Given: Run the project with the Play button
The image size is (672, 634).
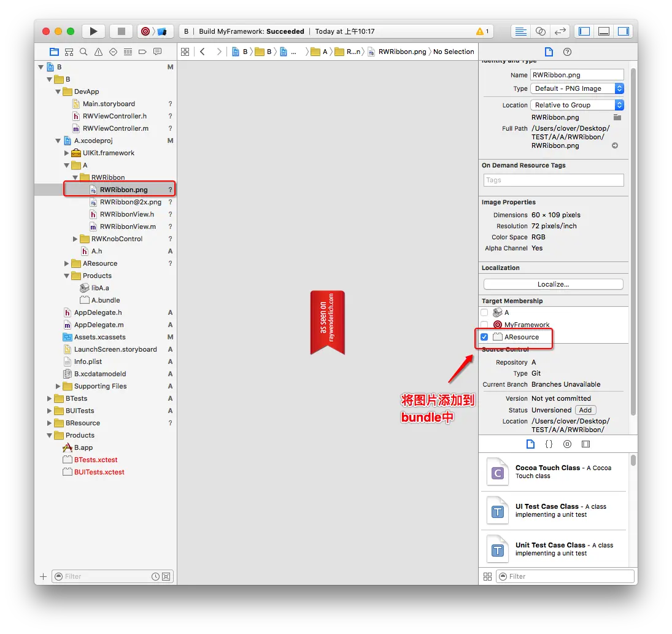Looking at the screenshot, I should point(93,31).
